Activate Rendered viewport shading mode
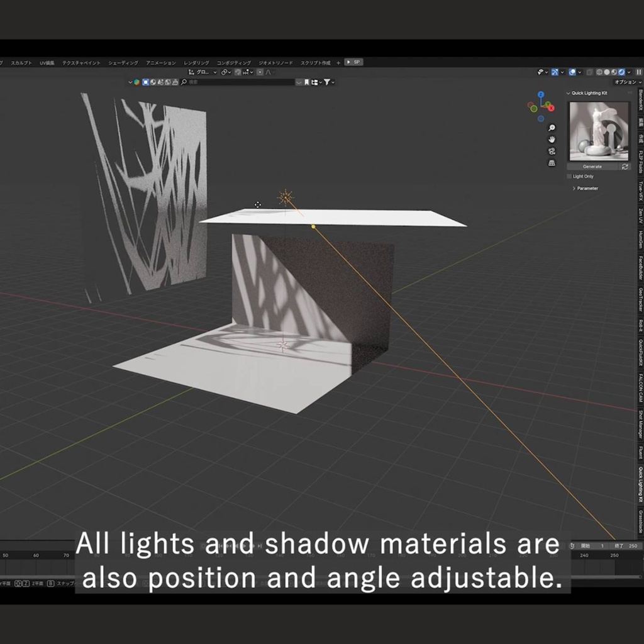Viewport: 644px width, 644px height. pos(621,72)
